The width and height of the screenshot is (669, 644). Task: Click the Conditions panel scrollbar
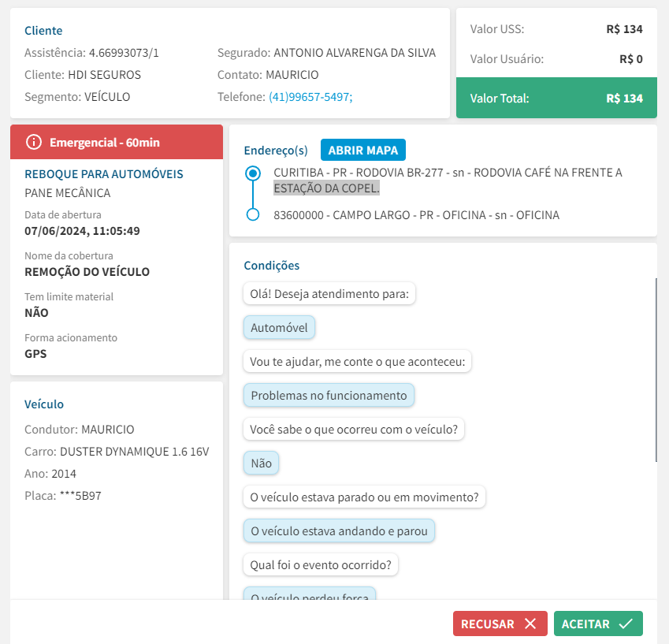(656, 369)
